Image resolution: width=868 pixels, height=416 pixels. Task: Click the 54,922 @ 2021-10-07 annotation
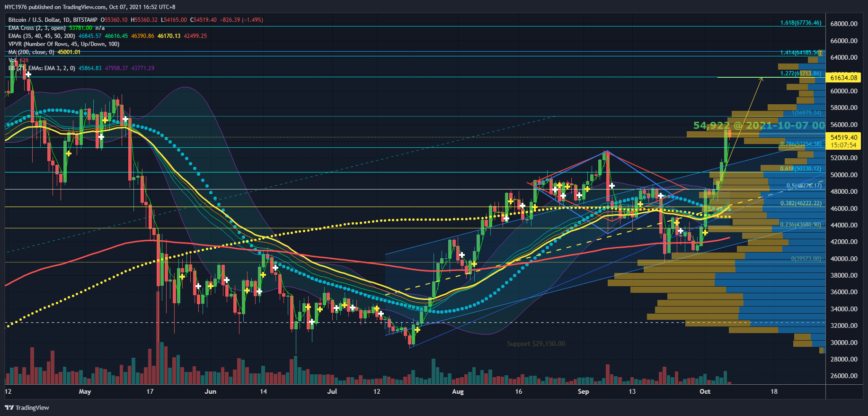pyautogui.click(x=759, y=126)
